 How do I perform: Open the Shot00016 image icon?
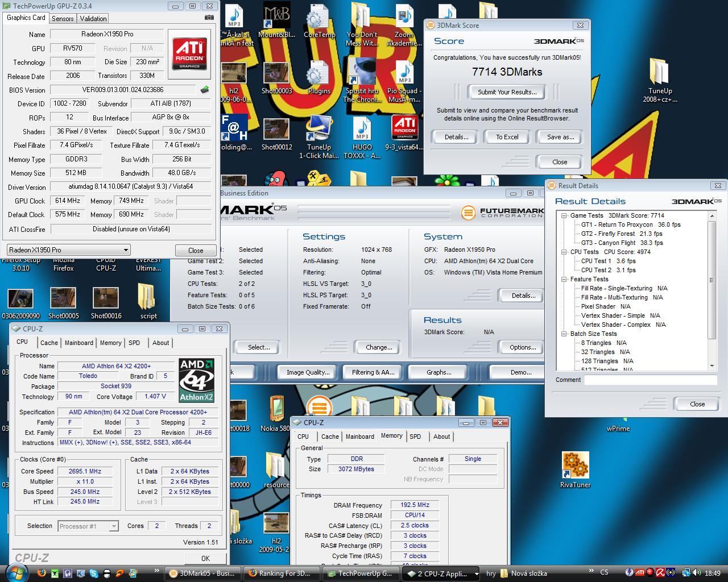[106, 303]
